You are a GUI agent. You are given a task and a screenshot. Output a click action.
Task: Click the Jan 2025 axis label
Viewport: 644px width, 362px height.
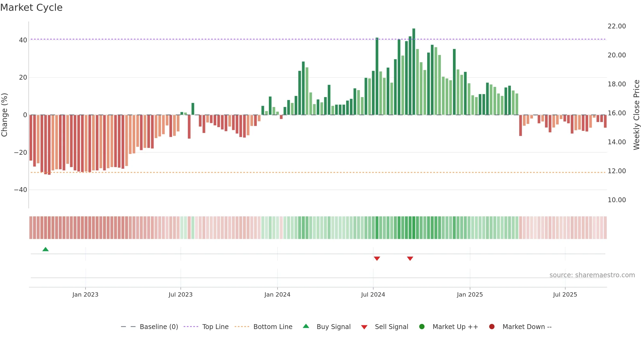(x=470, y=295)
